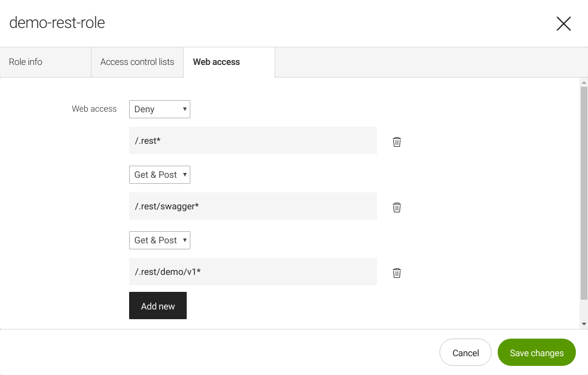Click the scrollbar up arrow
This screenshot has height=375, width=588.
(x=584, y=81)
